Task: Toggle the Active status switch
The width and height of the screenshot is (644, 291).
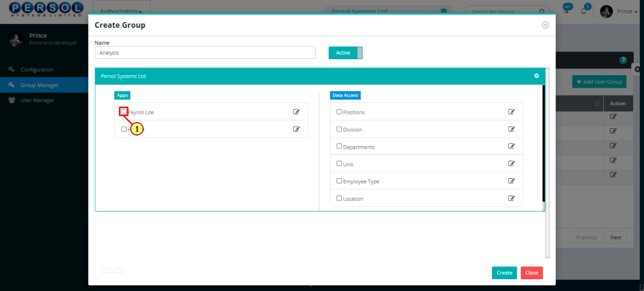Action: (346, 53)
